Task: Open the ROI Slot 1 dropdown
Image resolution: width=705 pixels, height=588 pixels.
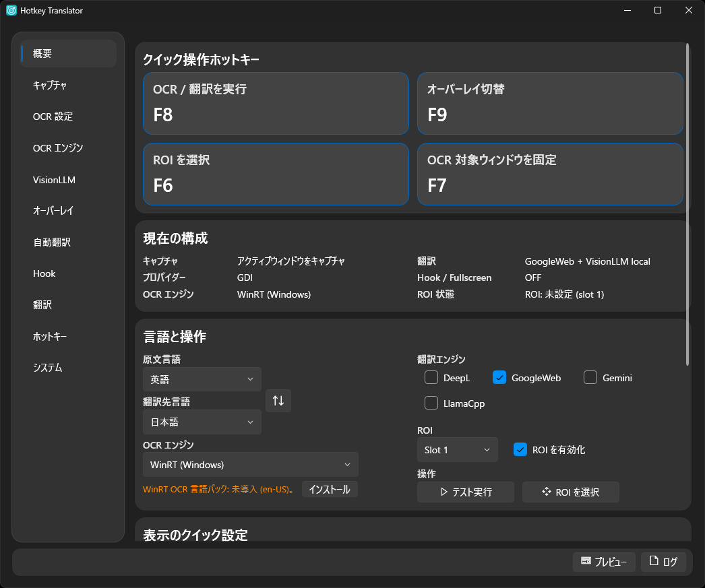Action: (457, 450)
